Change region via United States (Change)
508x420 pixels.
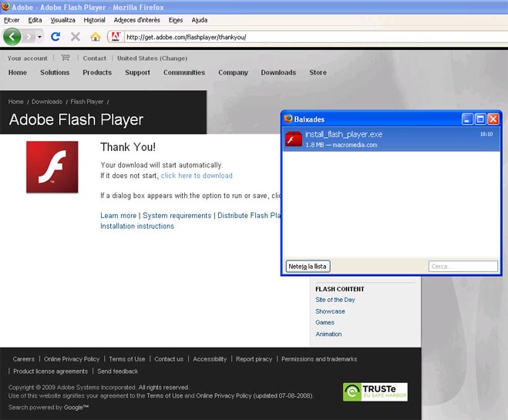tap(152, 59)
